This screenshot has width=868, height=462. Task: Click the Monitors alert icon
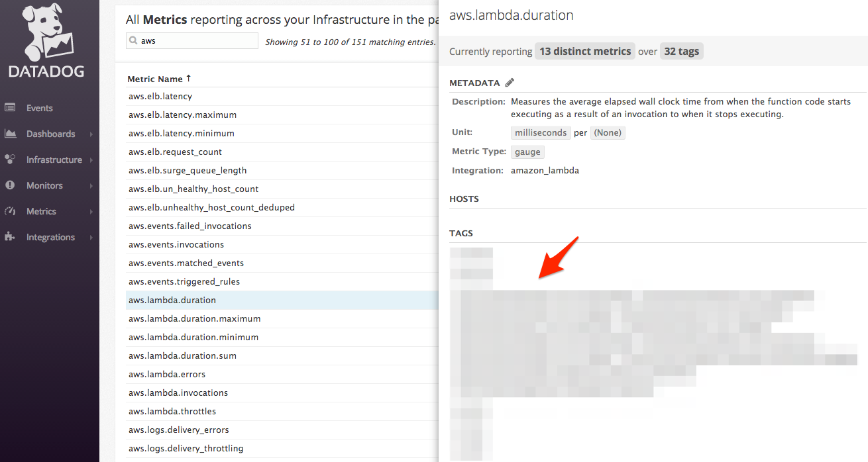point(10,185)
